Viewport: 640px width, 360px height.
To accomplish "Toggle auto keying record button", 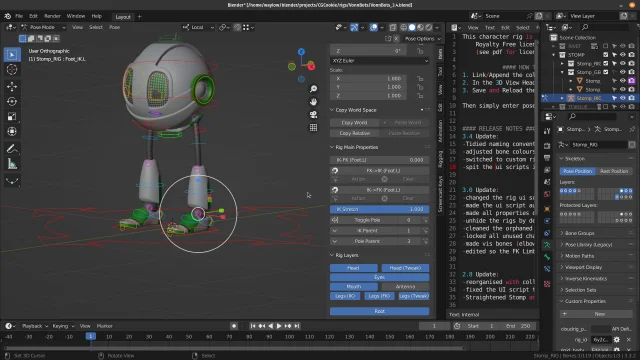I will pos(234,326).
